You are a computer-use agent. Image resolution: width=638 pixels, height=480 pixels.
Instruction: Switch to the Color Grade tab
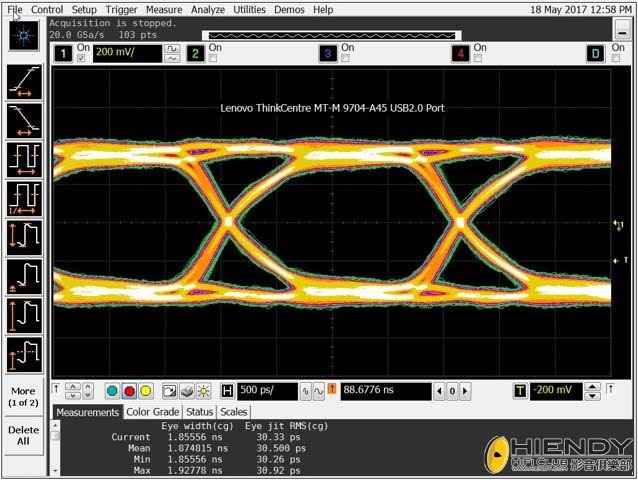[153, 412]
